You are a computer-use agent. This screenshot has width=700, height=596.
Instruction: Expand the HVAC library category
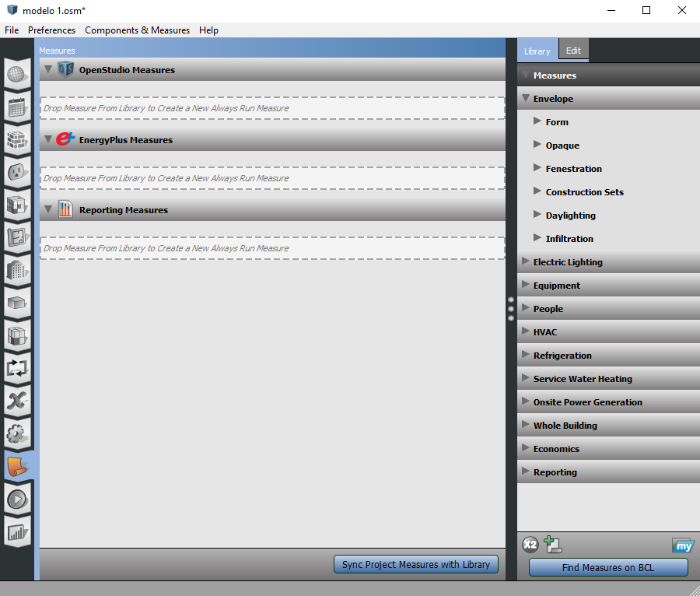tap(526, 332)
